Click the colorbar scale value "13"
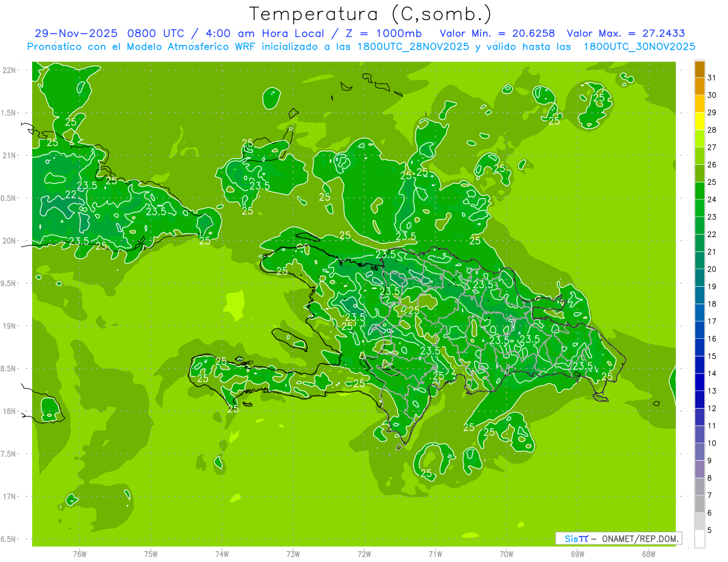 (712, 391)
